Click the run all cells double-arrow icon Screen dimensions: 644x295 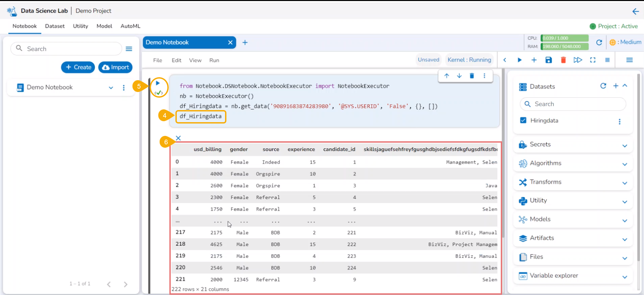pos(578,60)
